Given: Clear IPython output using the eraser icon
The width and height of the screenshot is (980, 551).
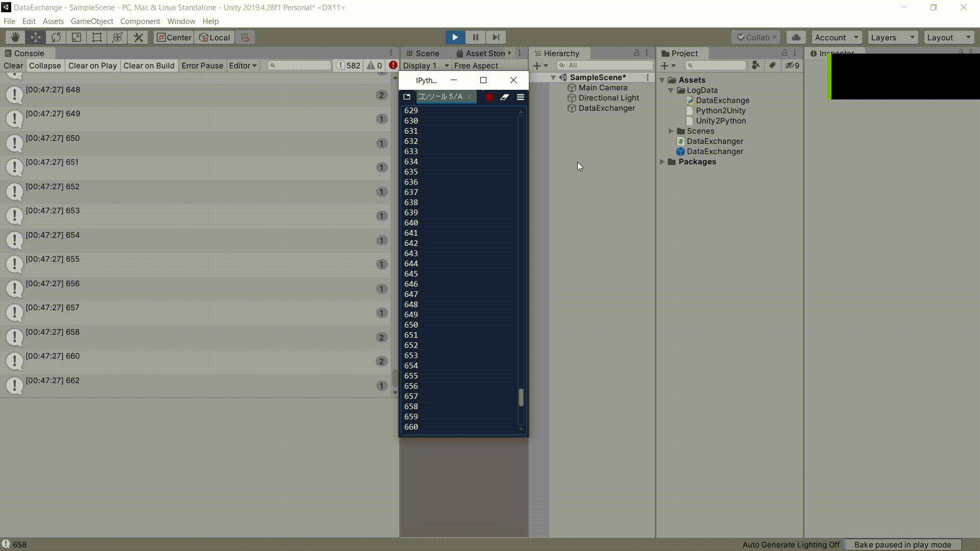Looking at the screenshot, I should pos(505,96).
